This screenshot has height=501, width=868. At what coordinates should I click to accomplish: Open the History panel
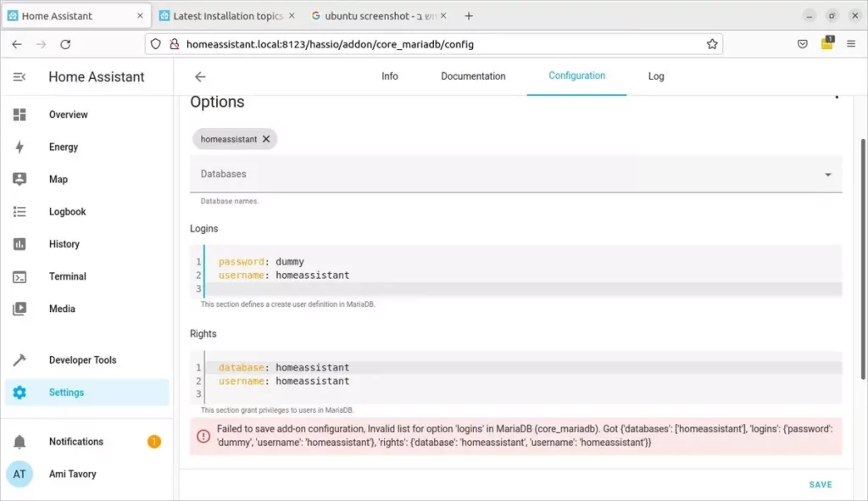[87, 244]
